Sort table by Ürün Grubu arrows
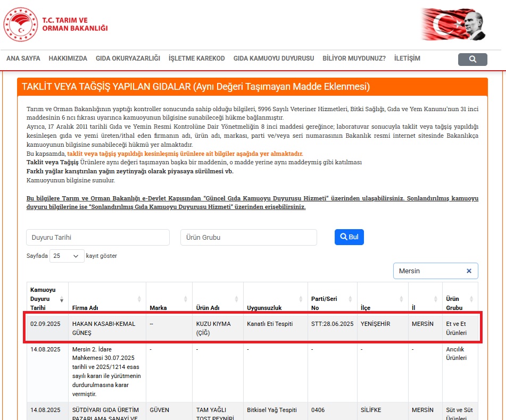Viewport: 506px width, 420px height. [x=471, y=299]
